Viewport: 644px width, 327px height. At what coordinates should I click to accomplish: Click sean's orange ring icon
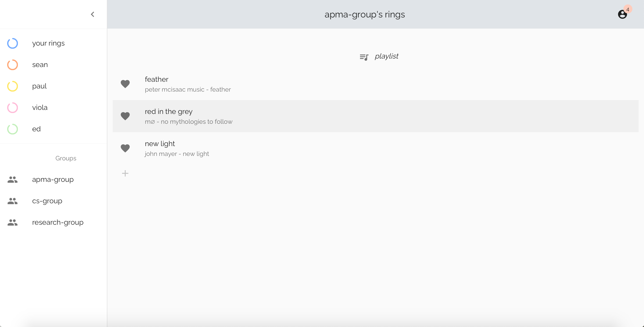pos(13,65)
